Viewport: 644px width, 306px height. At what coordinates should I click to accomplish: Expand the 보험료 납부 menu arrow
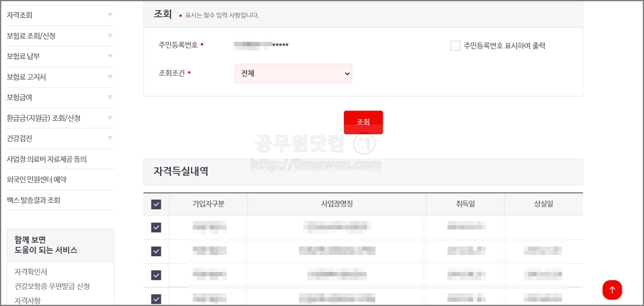[110, 56]
